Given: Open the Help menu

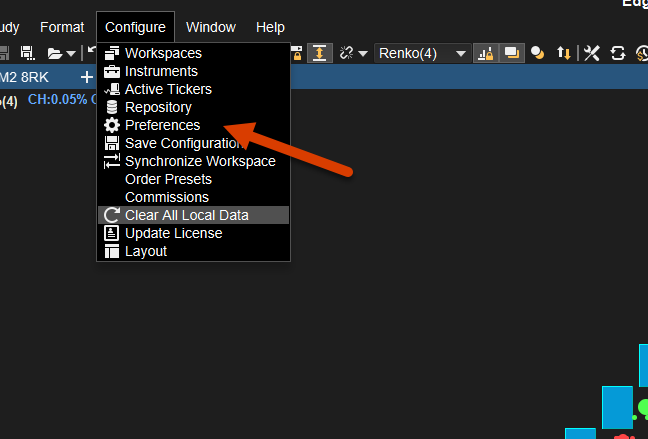Looking at the screenshot, I should pos(270,27).
